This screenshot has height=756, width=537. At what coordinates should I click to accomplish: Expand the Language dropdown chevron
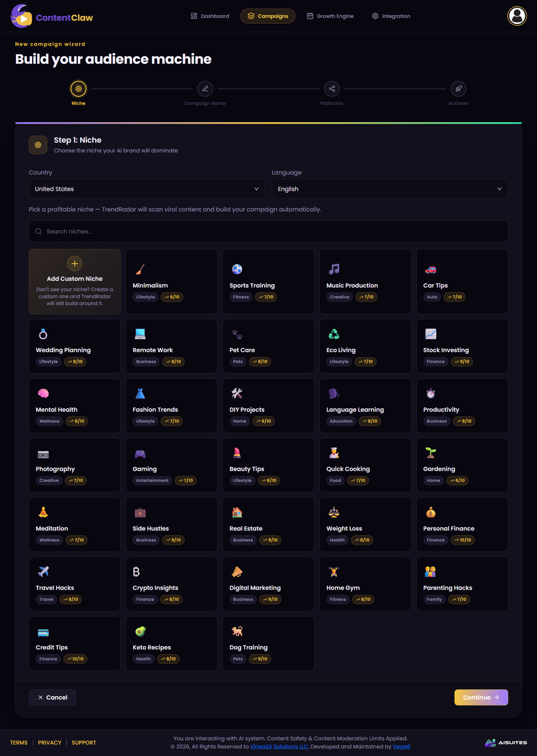[499, 189]
